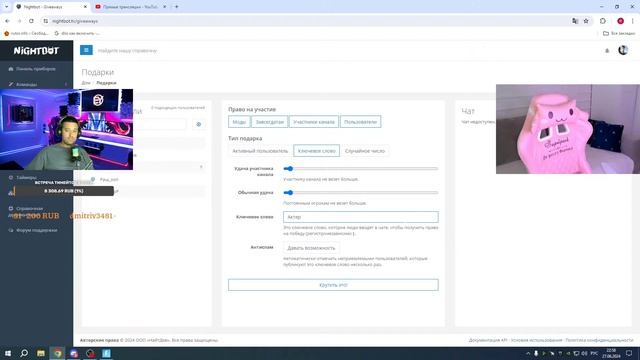Open the Windows Start menu
The height and width of the screenshot is (360, 640).
(8, 353)
